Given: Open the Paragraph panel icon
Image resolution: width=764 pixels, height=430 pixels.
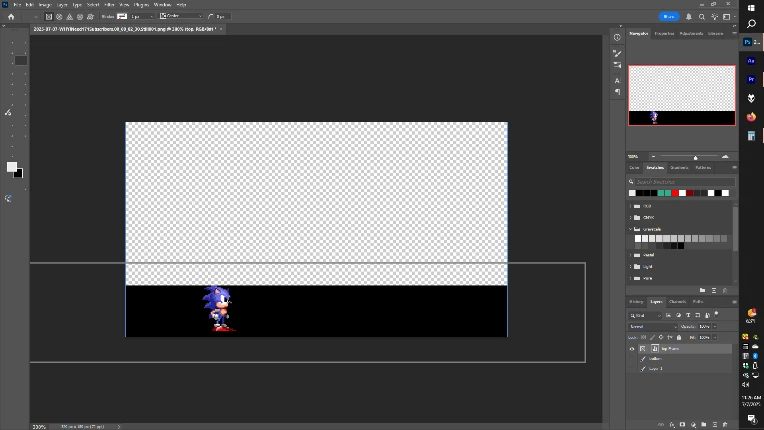Looking at the screenshot, I should coord(617,92).
